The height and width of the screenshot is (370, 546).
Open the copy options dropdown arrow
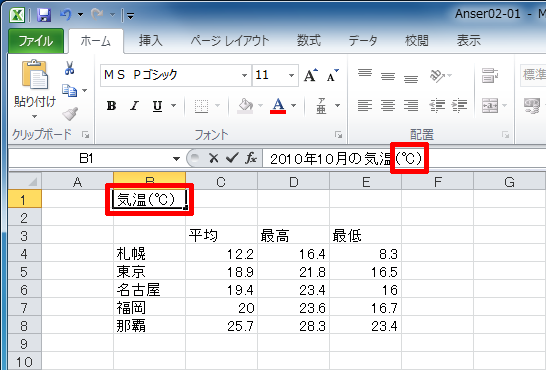click(x=85, y=90)
